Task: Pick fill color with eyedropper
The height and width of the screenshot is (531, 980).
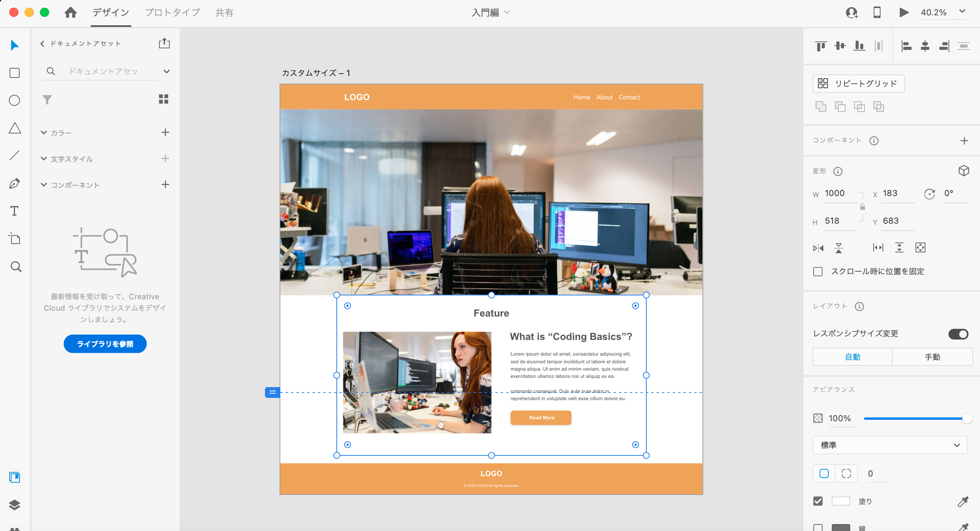Action: click(963, 501)
